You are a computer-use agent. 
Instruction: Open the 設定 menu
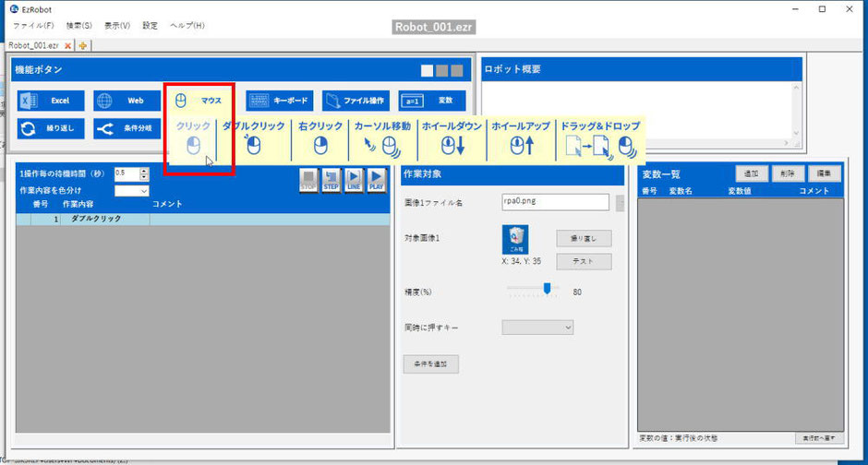(x=150, y=26)
